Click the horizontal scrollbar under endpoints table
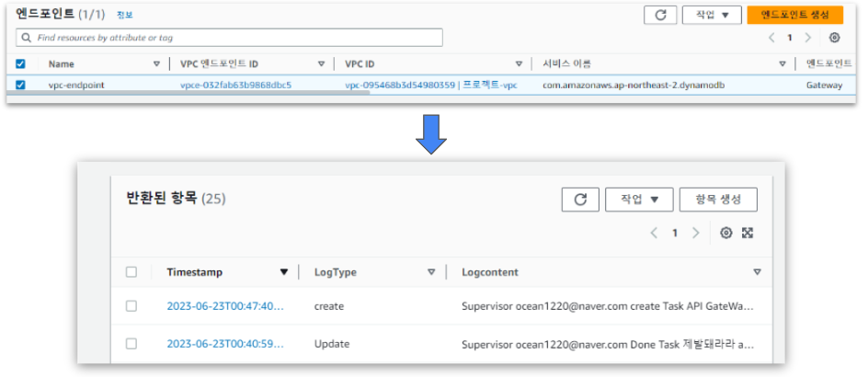The image size is (868, 377). (188, 93)
